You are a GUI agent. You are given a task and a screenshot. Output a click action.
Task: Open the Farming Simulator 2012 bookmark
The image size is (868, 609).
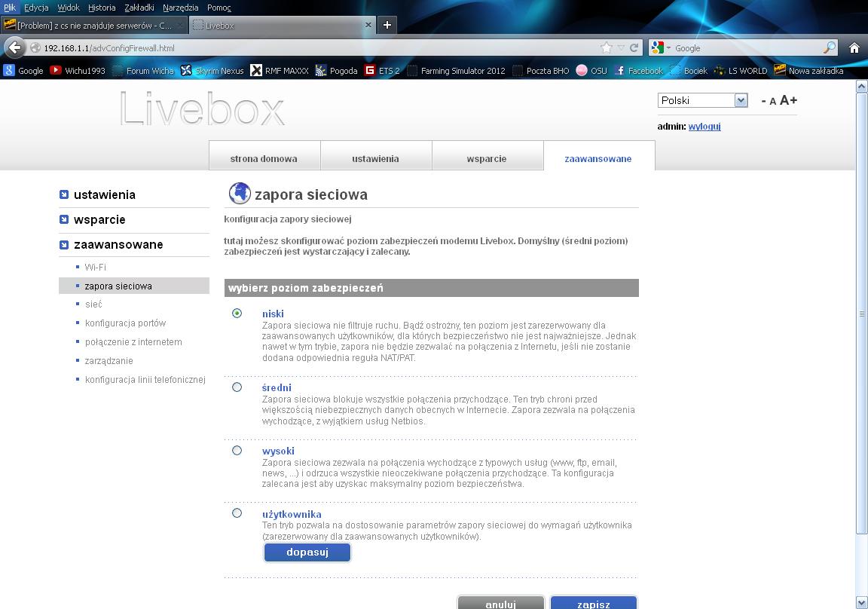[x=456, y=70]
